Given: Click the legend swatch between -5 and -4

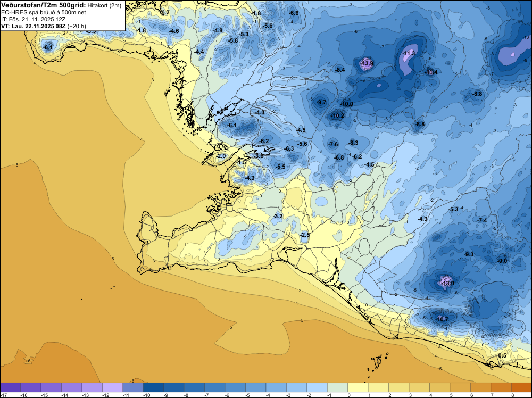Looking at the screenshot, I should pyautogui.click(x=256, y=387).
